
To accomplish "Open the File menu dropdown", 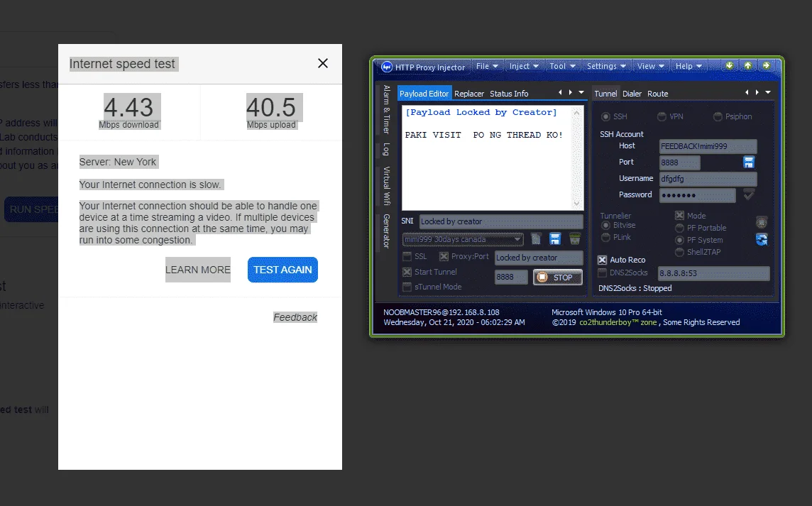I will [487, 66].
